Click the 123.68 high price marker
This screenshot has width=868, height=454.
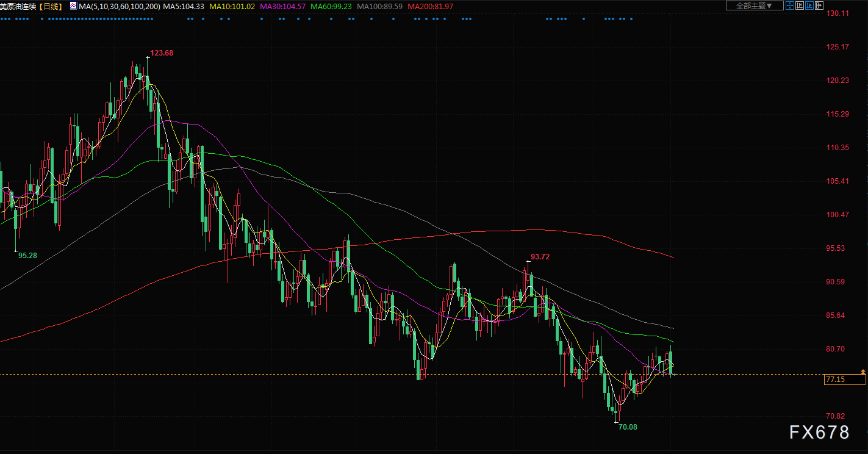162,53
